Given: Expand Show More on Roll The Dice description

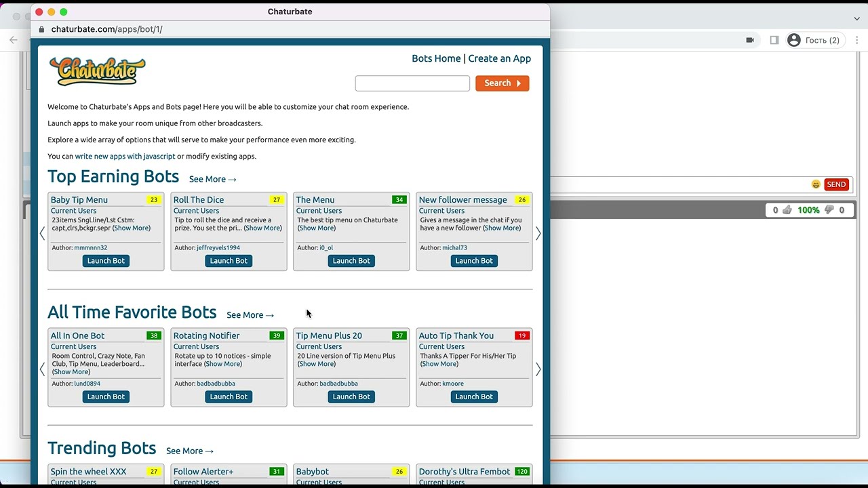Looking at the screenshot, I should click(x=262, y=228).
